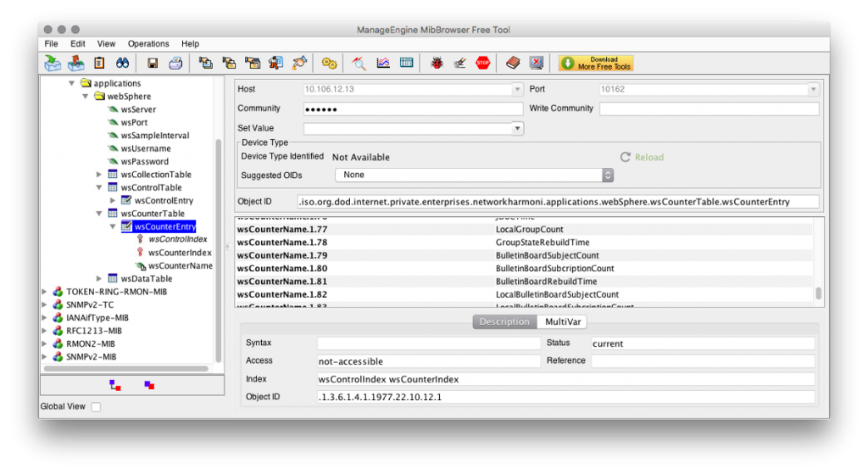
Task: Click the red book icon in toolbar
Action: 512,63
